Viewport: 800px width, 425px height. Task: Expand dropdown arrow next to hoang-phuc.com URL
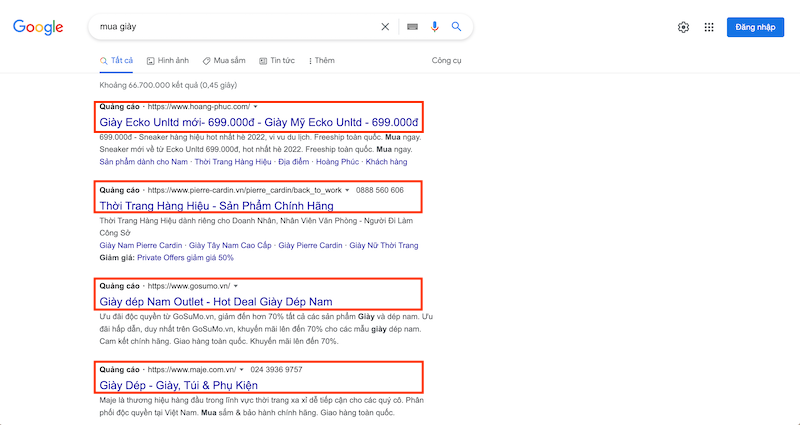click(x=256, y=107)
